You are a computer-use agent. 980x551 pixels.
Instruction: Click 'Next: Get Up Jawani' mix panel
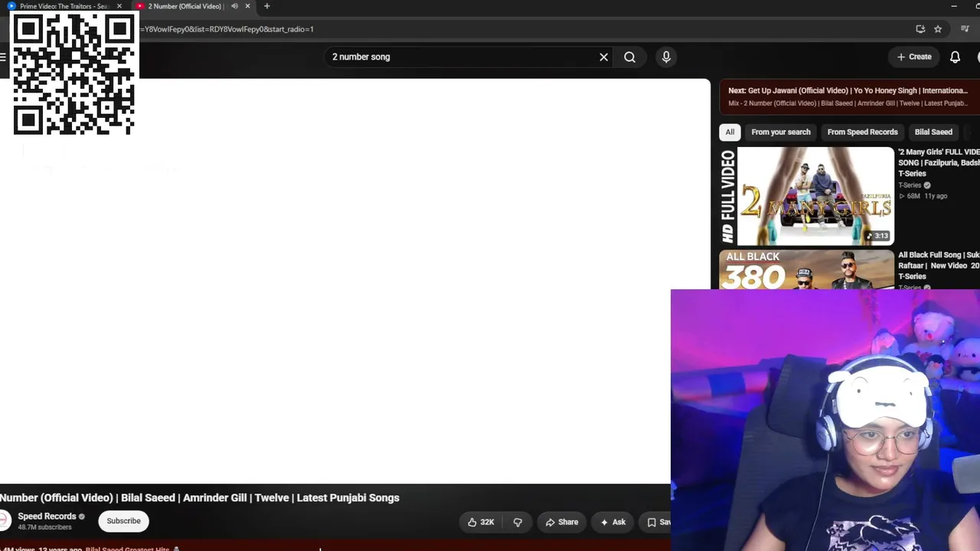coord(850,96)
